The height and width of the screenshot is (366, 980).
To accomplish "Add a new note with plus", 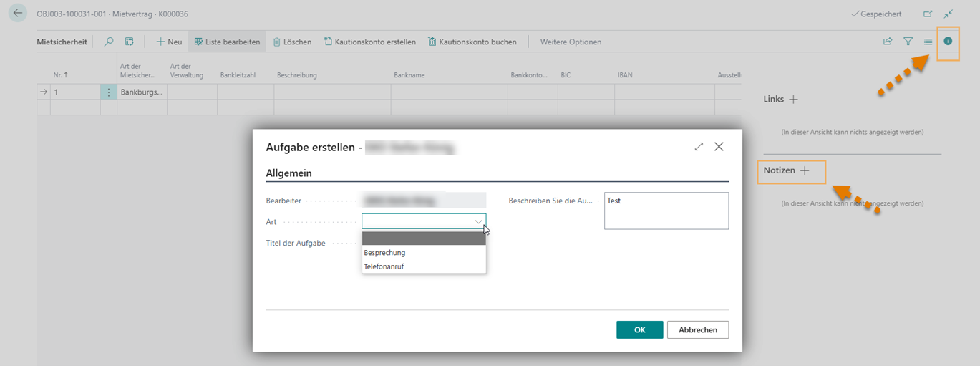I will pyautogui.click(x=805, y=171).
